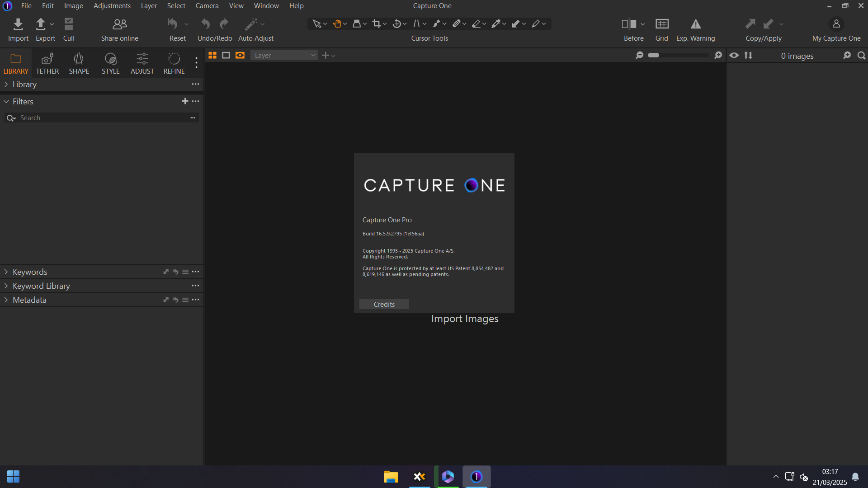
Task: Click the viewer zoom slider
Action: [x=679, y=55]
